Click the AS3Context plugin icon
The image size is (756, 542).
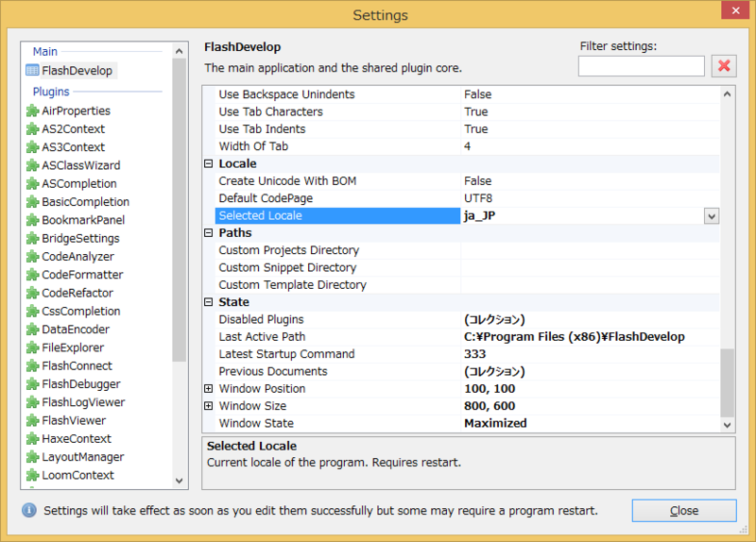point(32,147)
